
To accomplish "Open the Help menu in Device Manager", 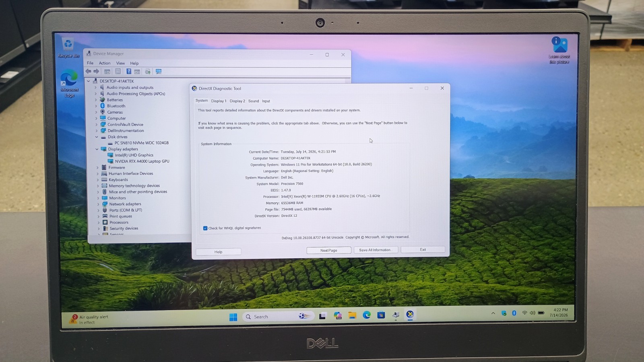I will 134,63.
